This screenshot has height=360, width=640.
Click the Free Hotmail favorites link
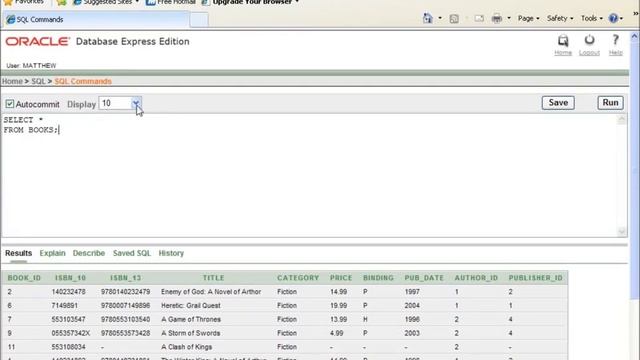[x=171, y=2]
